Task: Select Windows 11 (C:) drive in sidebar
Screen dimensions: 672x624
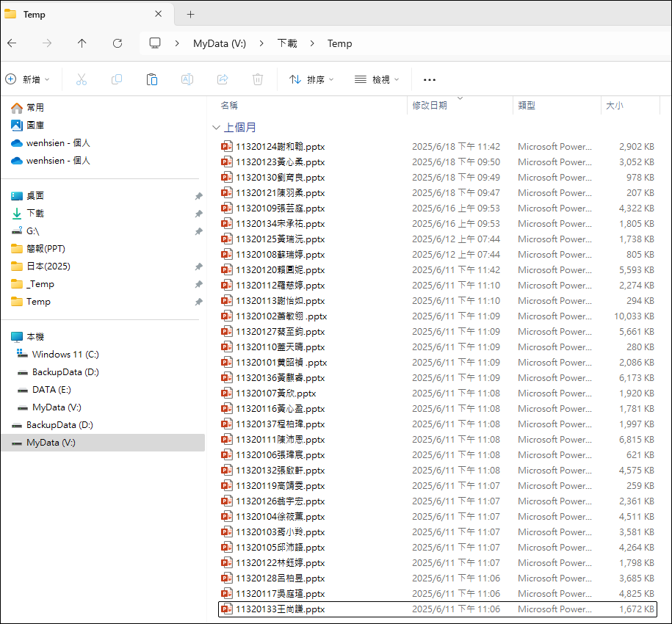Action: [65, 355]
